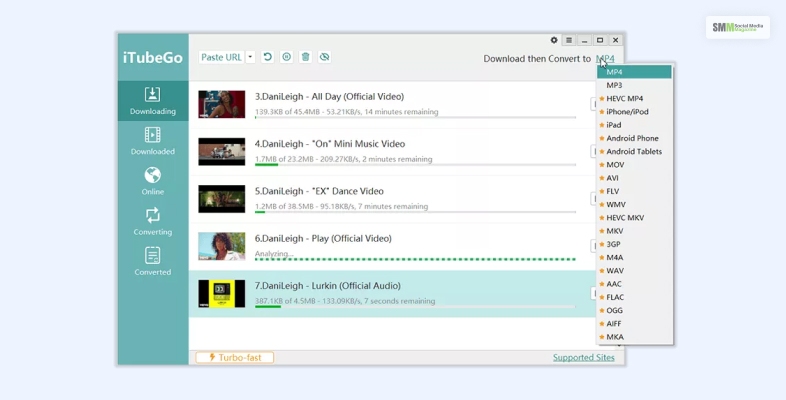Viewport: 786px width, 400px height.
Task: Select MP4 in the format list
Action: click(635, 72)
